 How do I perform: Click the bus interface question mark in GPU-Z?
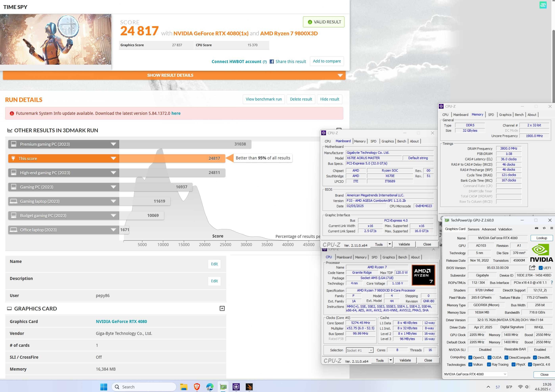(x=552, y=283)
